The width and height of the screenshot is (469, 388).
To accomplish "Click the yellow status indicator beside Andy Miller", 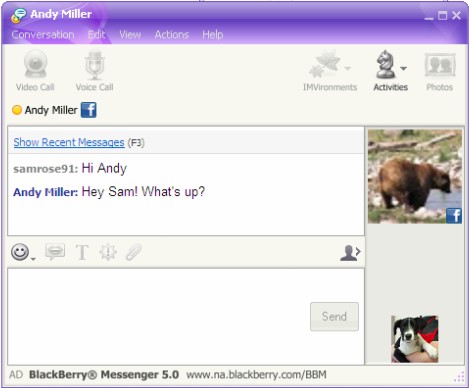I will [x=17, y=110].
